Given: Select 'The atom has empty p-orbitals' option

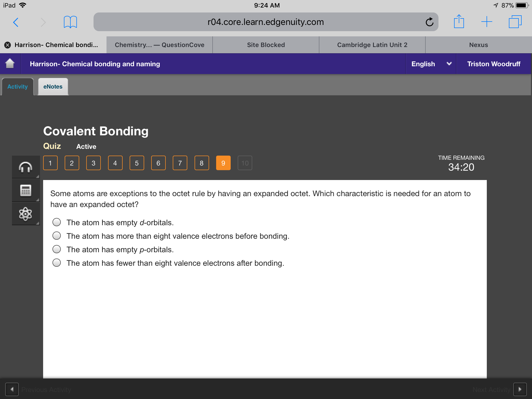Looking at the screenshot, I should pos(57,249).
